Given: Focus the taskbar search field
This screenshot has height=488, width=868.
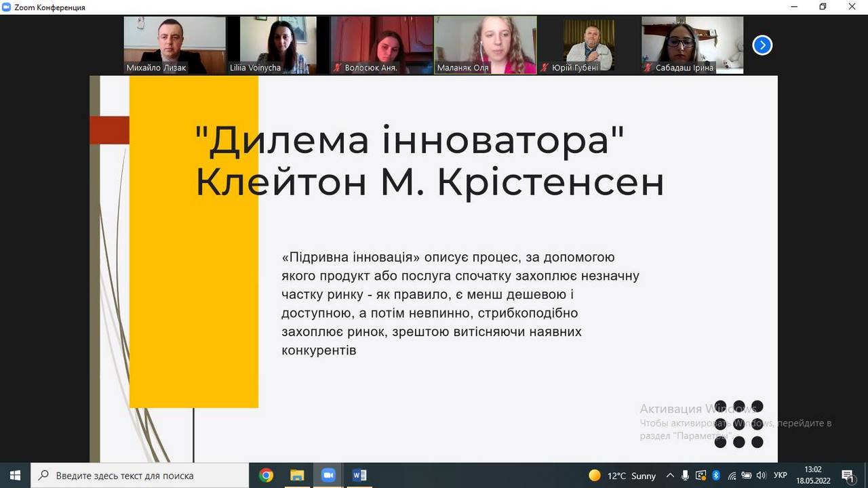Looking at the screenshot, I should click(x=140, y=475).
